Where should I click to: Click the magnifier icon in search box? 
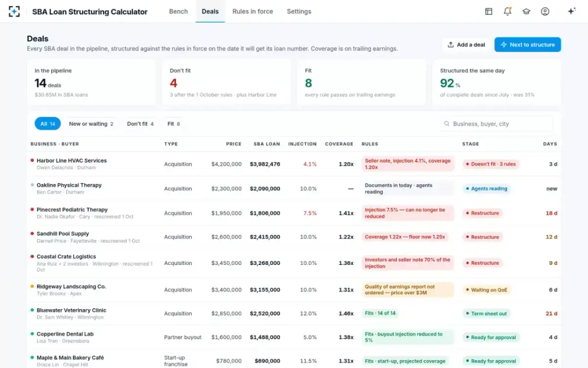click(446, 124)
